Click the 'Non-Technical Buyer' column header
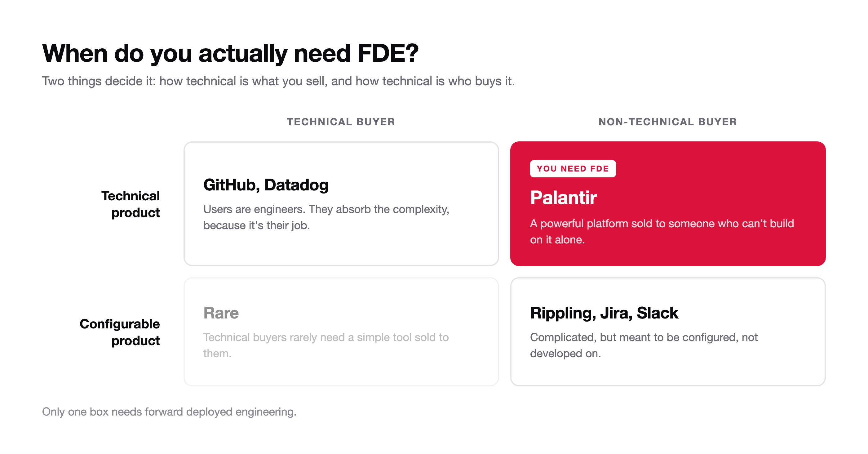This screenshot has width=868, height=454. coord(667,122)
